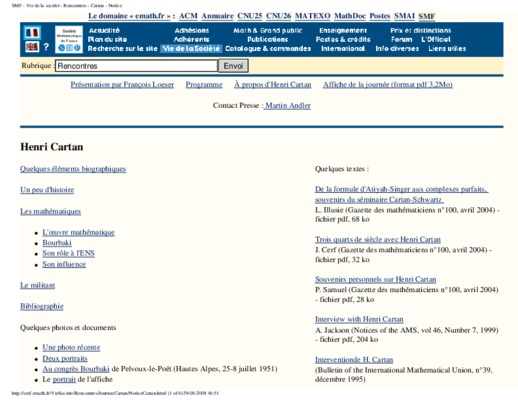
Task: Open the Publications menu item
Action: [268, 39]
